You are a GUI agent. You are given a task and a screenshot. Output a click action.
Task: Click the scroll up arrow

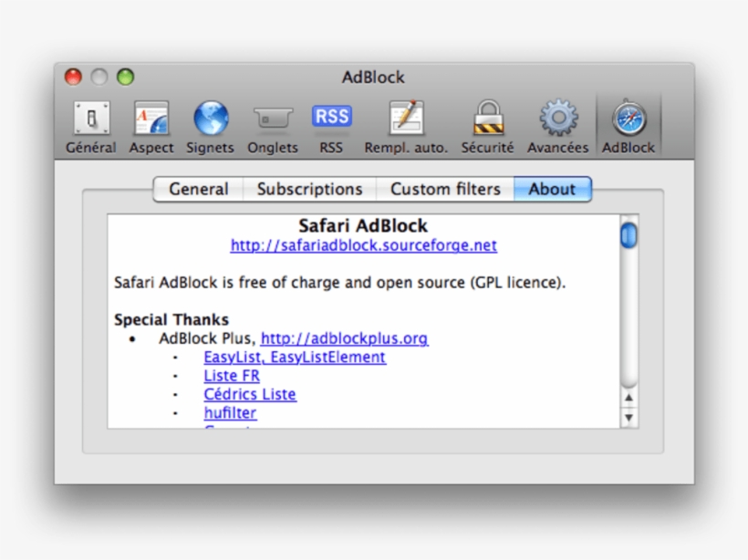tap(629, 398)
